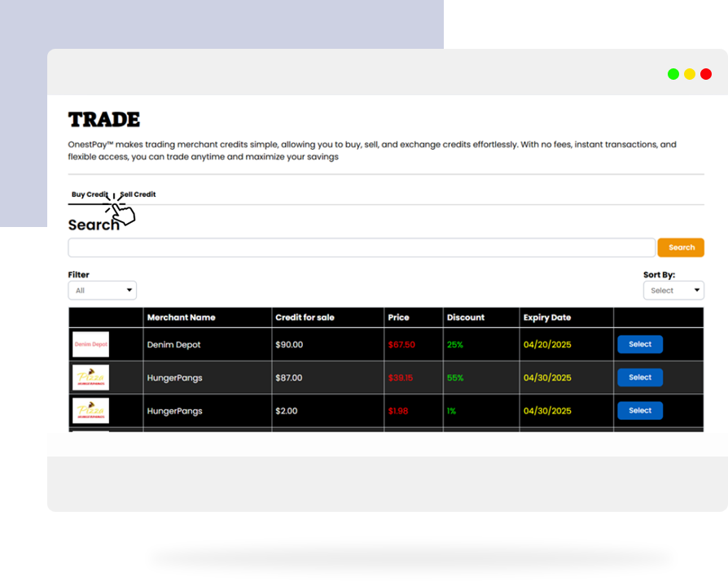Switch to the Buy Credit tab
Screen dimensions: 728x581
click(x=89, y=194)
